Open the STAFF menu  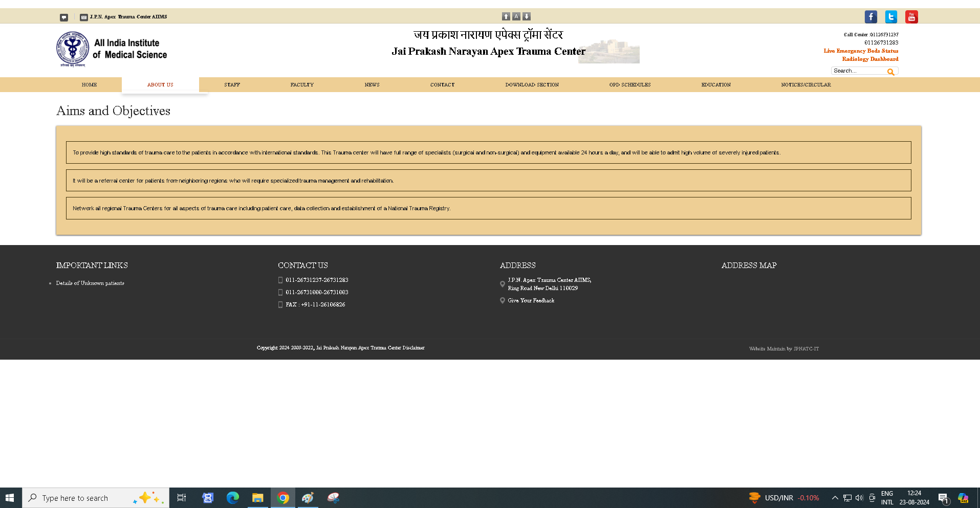coord(232,85)
